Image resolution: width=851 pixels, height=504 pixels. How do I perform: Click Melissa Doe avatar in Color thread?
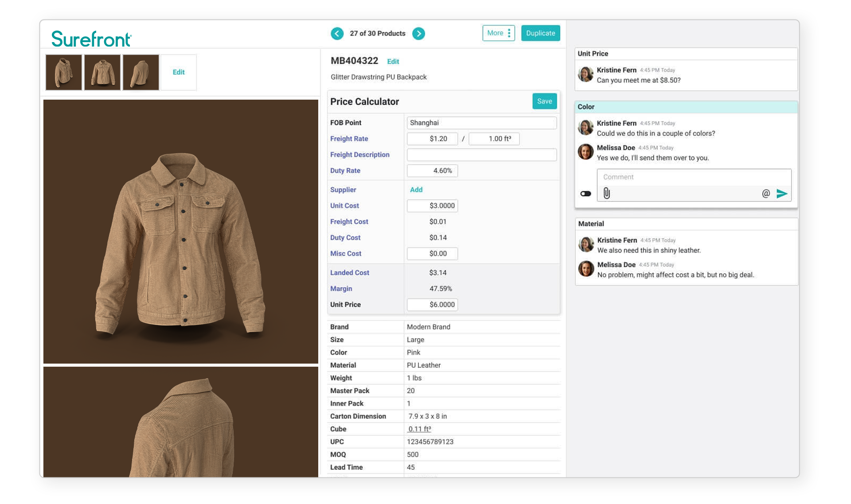(x=586, y=152)
